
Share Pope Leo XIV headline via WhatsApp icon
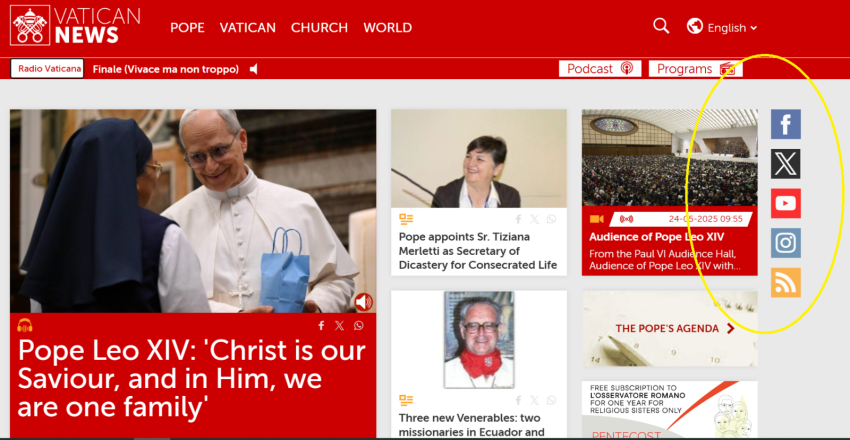point(359,325)
